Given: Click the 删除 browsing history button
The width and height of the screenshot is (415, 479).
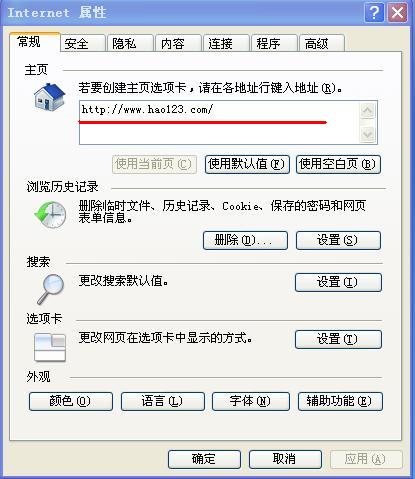Looking at the screenshot, I should [245, 240].
